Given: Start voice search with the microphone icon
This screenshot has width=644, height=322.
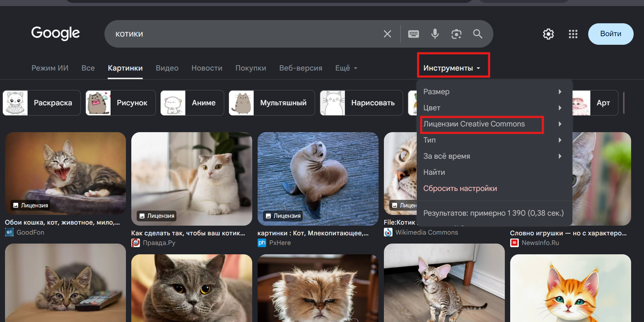Looking at the screenshot, I should pos(435,34).
